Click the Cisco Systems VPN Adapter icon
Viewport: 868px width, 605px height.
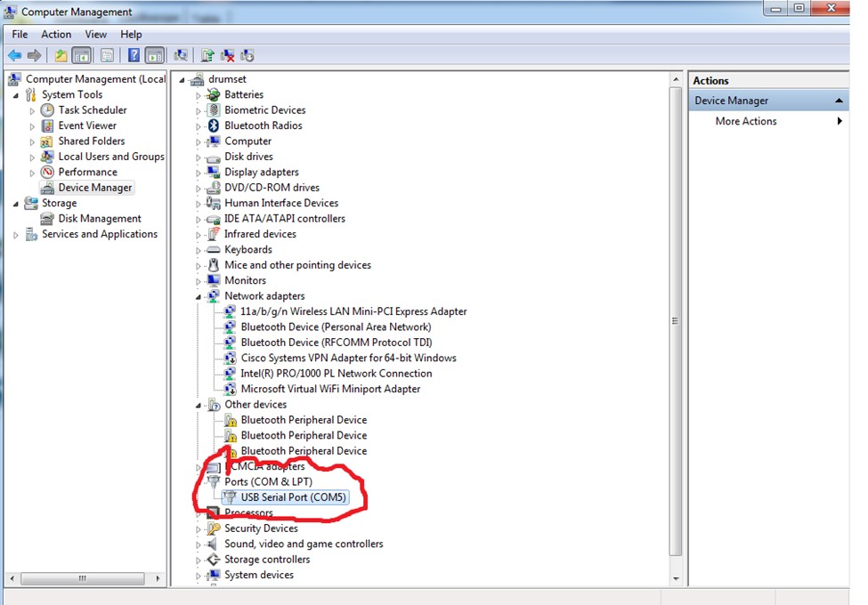pyautogui.click(x=230, y=358)
